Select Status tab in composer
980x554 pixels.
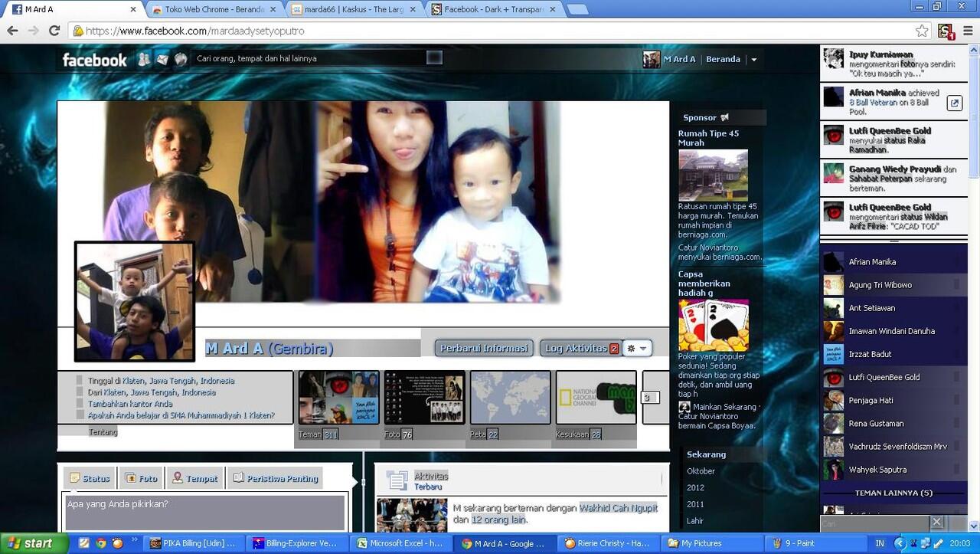(88, 478)
